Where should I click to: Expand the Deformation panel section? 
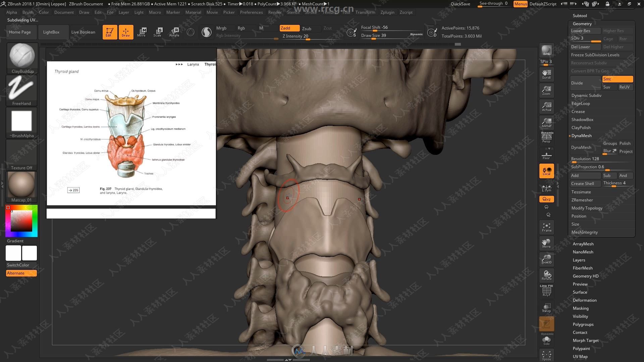584,300
